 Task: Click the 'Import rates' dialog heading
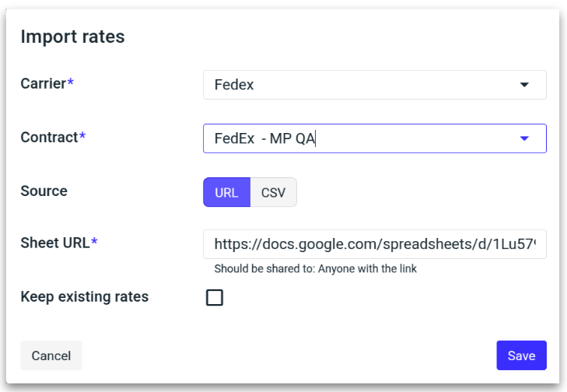72,36
